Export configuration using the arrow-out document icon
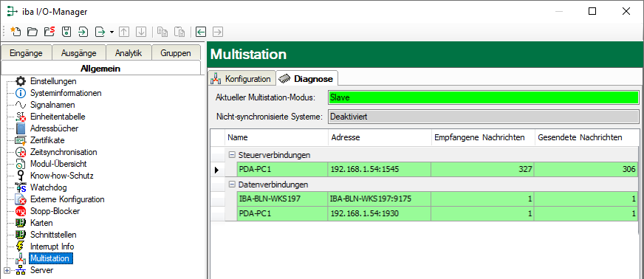The image size is (644, 279). click(x=100, y=32)
